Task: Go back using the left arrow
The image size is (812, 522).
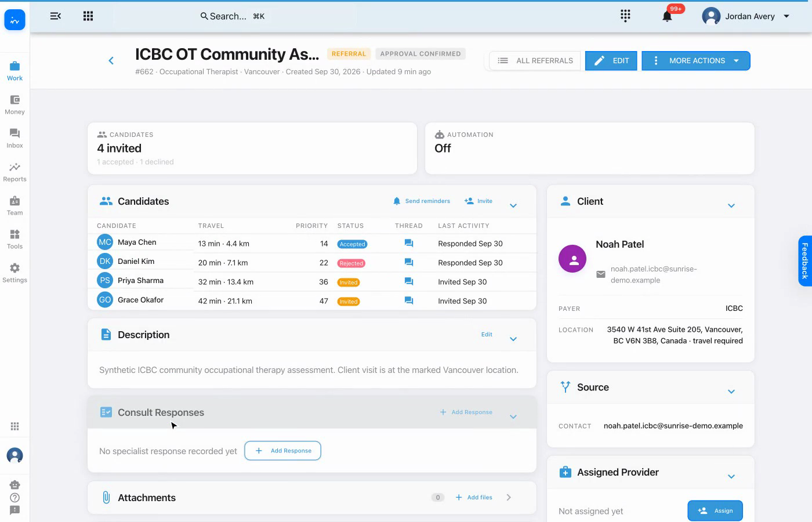Action: (111, 60)
